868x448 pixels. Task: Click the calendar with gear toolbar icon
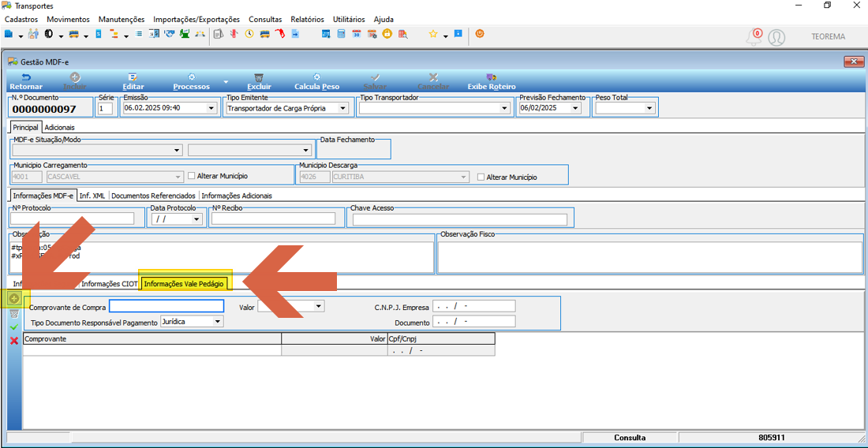pos(372,34)
